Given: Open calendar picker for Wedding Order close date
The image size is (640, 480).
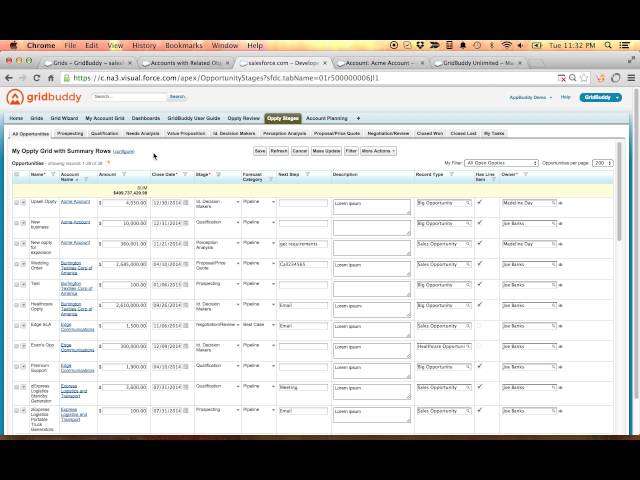Looking at the screenshot, I should (186, 264).
